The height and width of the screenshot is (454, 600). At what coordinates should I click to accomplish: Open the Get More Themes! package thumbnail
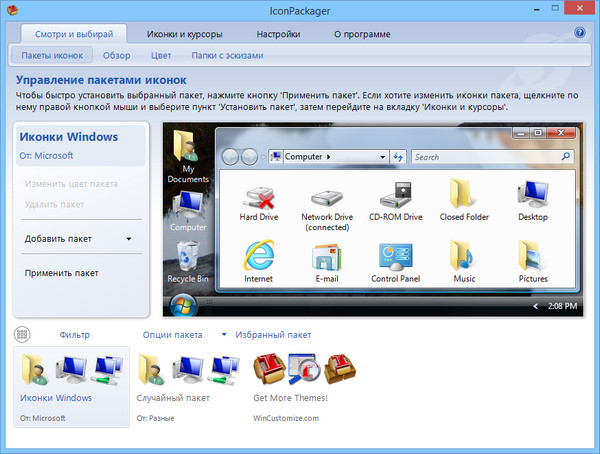pos(304,387)
